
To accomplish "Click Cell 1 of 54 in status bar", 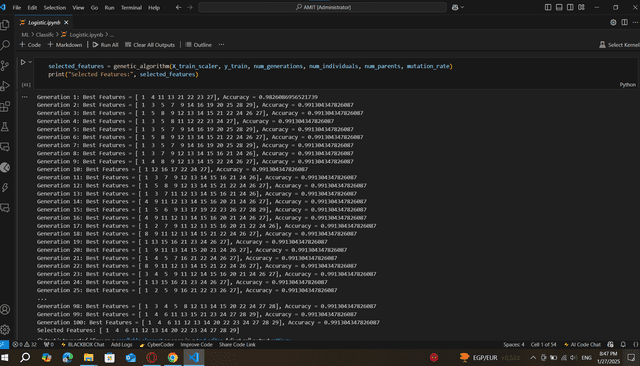I will click(543, 344).
